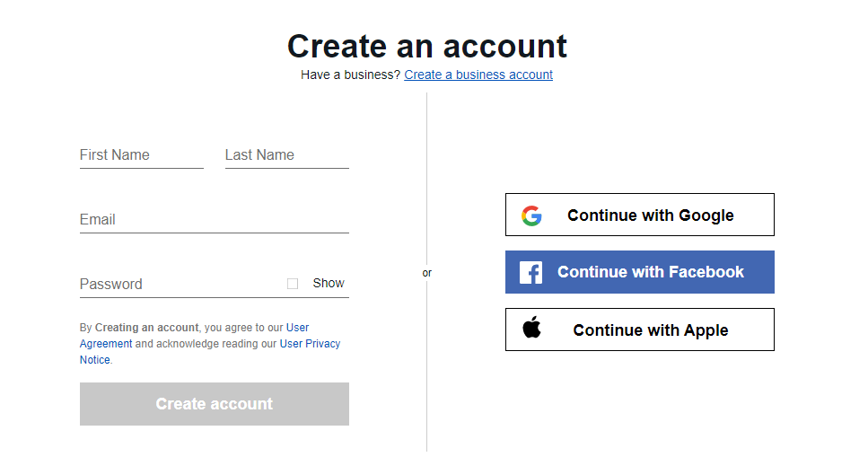Choose Continue with Facebook text
Viewport: 868px width, 457px height.
(x=651, y=272)
